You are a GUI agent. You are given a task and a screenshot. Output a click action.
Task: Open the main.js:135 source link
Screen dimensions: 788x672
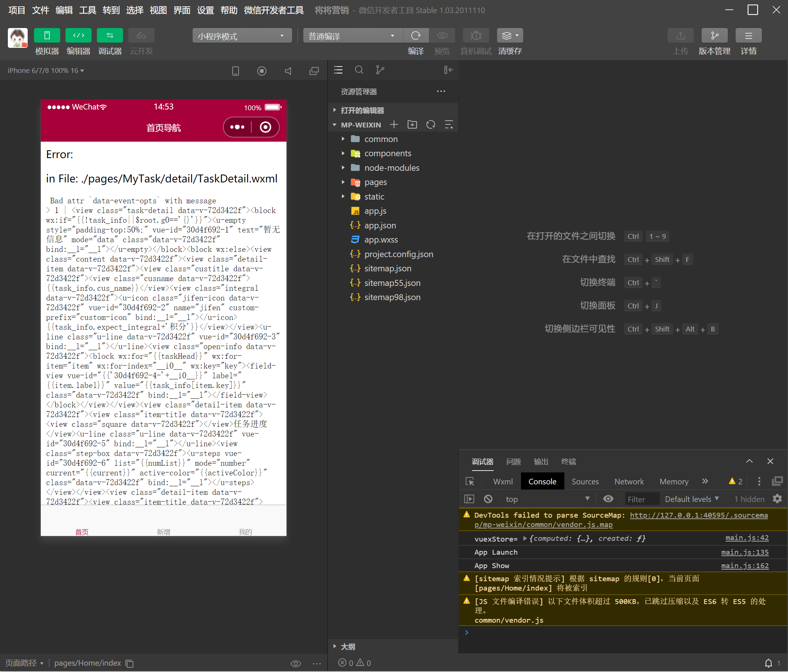coord(745,552)
